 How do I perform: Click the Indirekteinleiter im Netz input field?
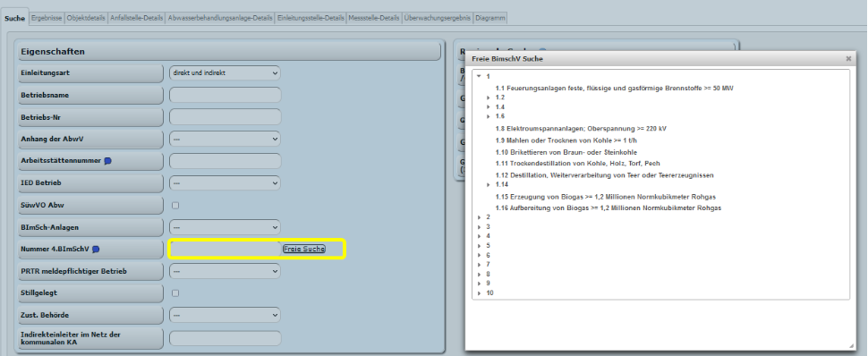coord(225,338)
